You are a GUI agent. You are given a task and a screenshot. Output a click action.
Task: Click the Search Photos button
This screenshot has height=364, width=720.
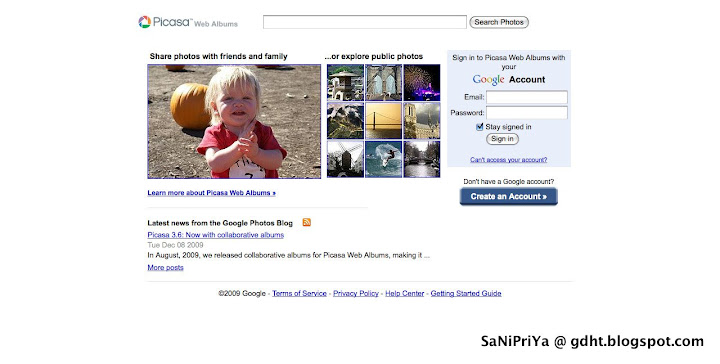pos(499,22)
